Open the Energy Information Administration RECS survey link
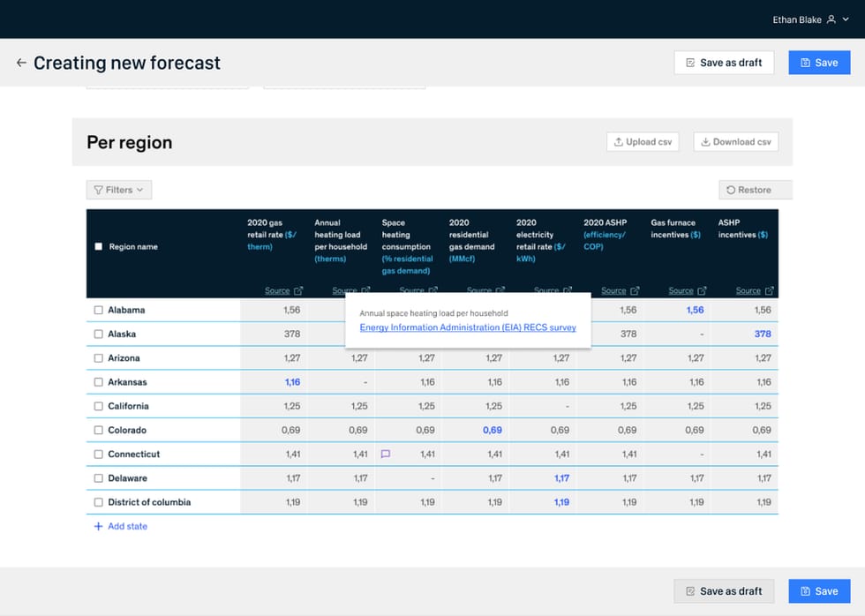 click(x=468, y=327)
